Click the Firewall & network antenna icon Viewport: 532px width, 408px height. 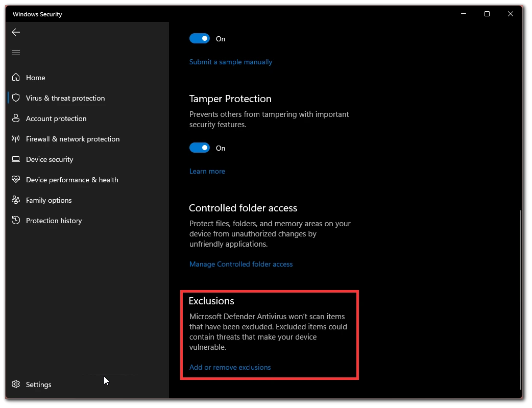16,138
